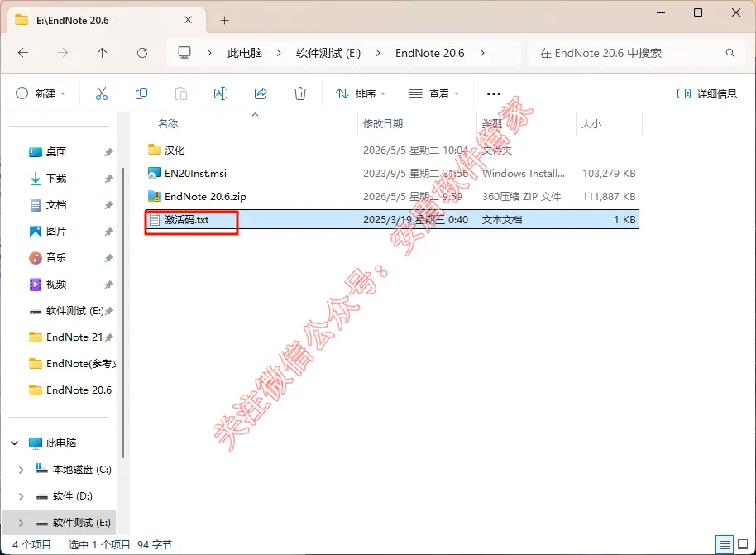Image resolution: width=756 pixels, height=555 pixels.
Task: Open EndNote(参考 folder in sidebar
Action: [x=72, y=364]
